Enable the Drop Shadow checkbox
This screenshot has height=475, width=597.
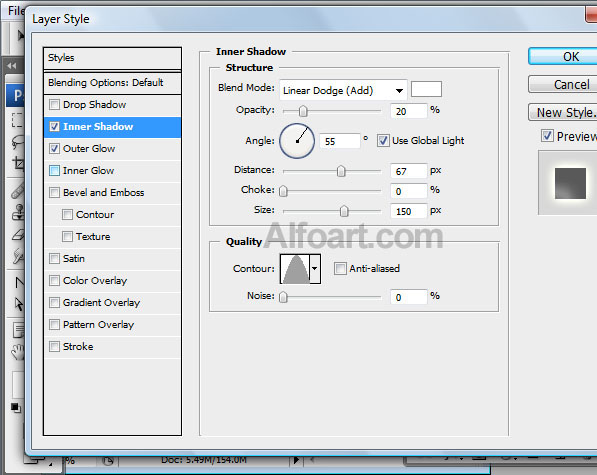point(54,104)
